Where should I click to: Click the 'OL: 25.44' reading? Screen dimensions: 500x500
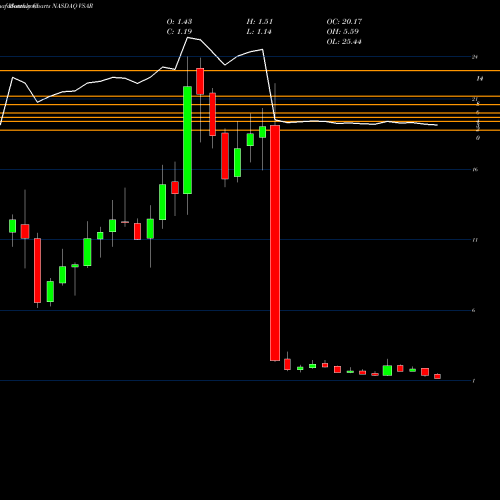344,42
